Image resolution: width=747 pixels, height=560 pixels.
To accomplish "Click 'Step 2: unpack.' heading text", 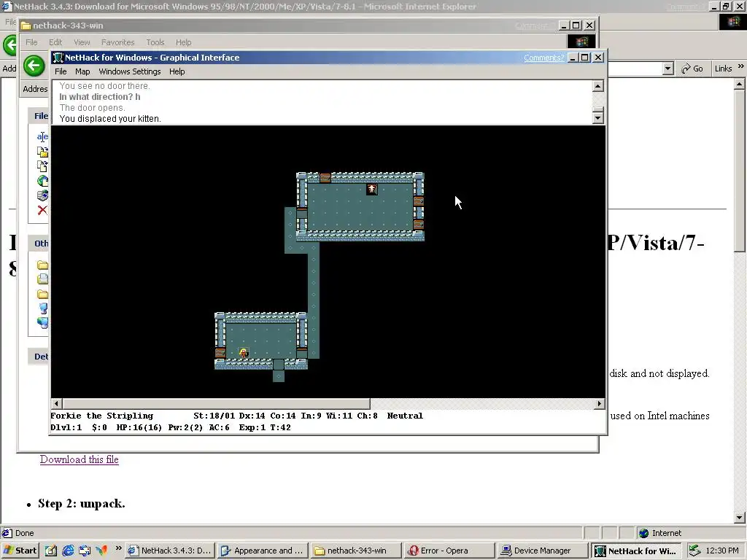I will (x=82, y=503).
